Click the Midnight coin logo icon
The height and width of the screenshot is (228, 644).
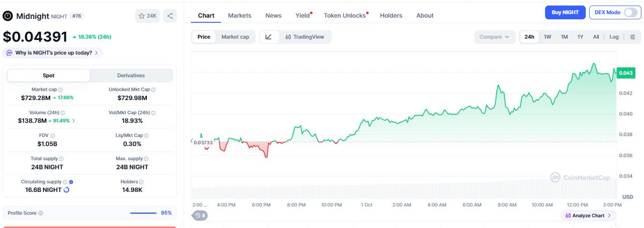click(x=8, y=16)
